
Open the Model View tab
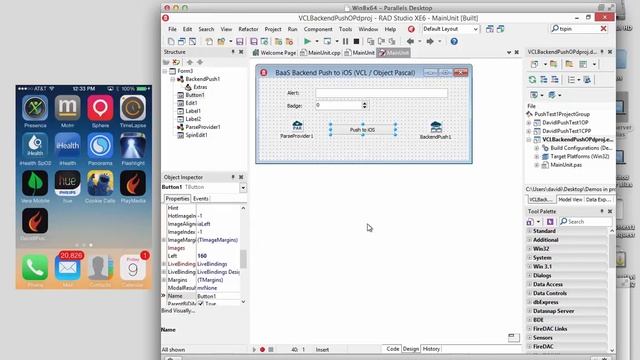pos(570,200)
